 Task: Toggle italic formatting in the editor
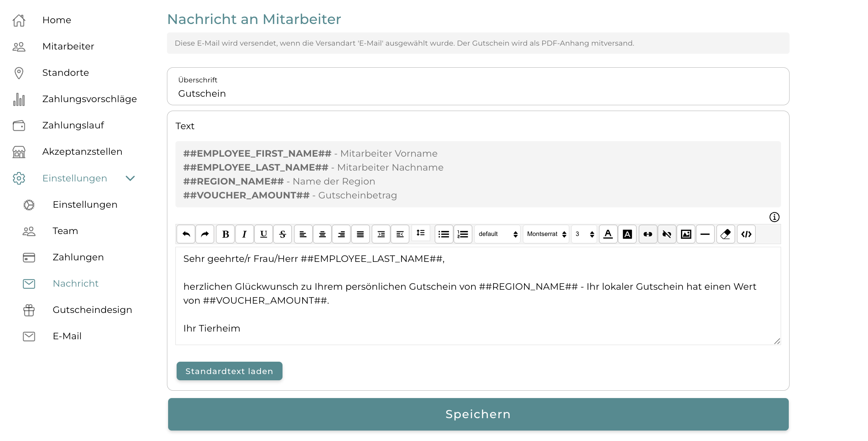coord(244,234)
